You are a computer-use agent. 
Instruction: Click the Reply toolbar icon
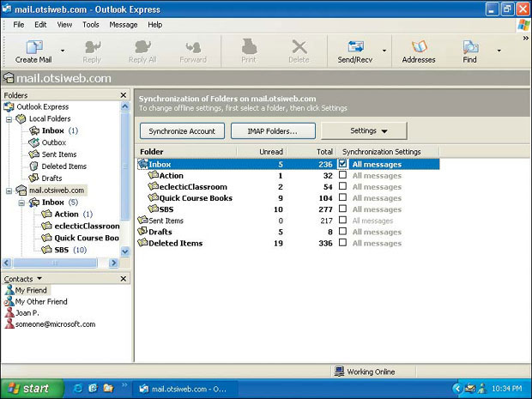coord(92,47)
